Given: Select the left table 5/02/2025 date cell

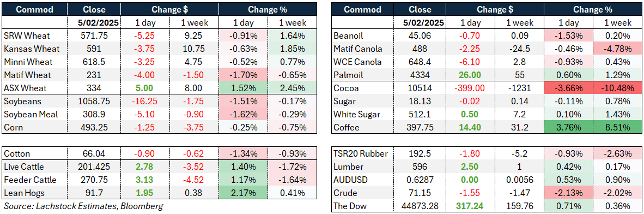Looking at the screenshot, I should point(94,22).
